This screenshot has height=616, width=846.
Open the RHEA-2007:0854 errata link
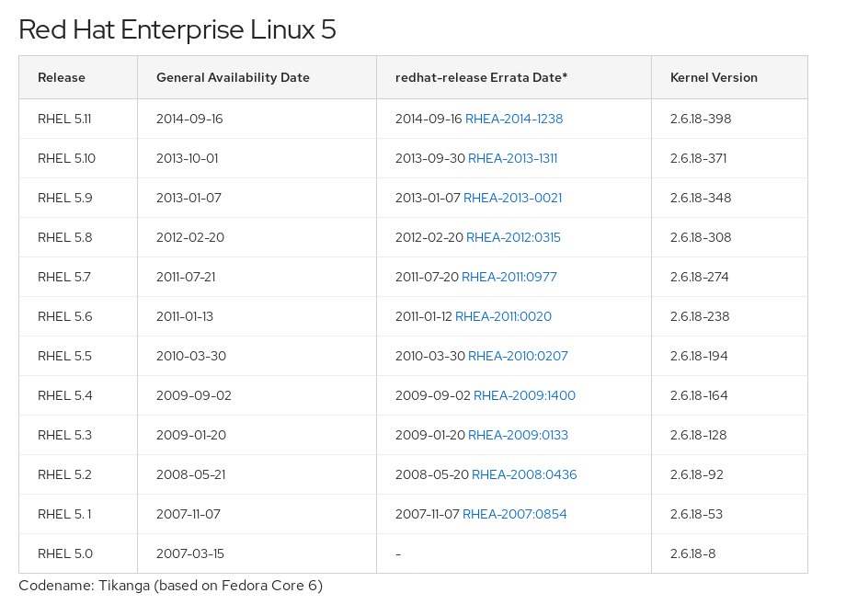(x=514, y=514)
